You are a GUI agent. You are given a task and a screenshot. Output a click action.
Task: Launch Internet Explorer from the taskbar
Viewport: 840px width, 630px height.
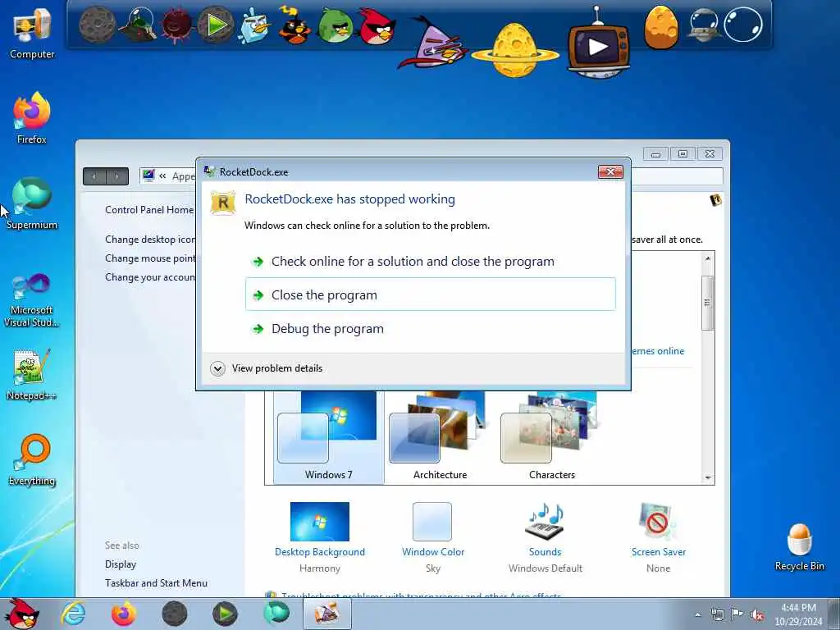pos(73,614)
